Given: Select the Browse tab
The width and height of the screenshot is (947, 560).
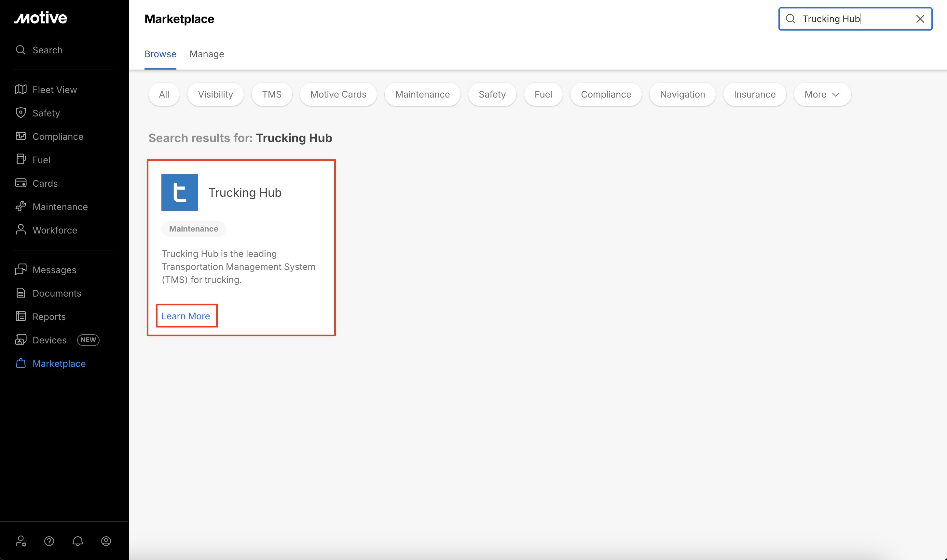Looking at the screenshot, I should coord(160,54).
